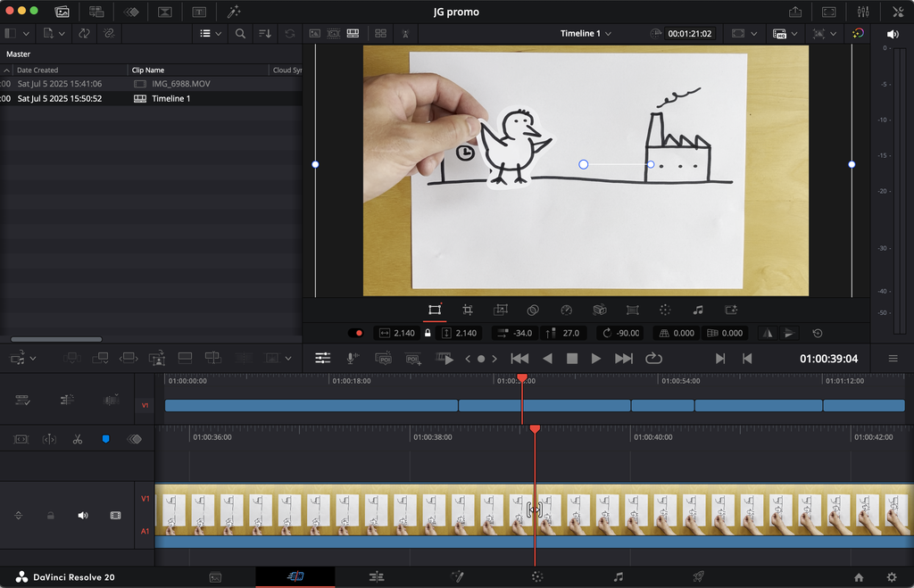Select the Transform tool icon
Screen dimensions: 914x588
pos(435,310)
